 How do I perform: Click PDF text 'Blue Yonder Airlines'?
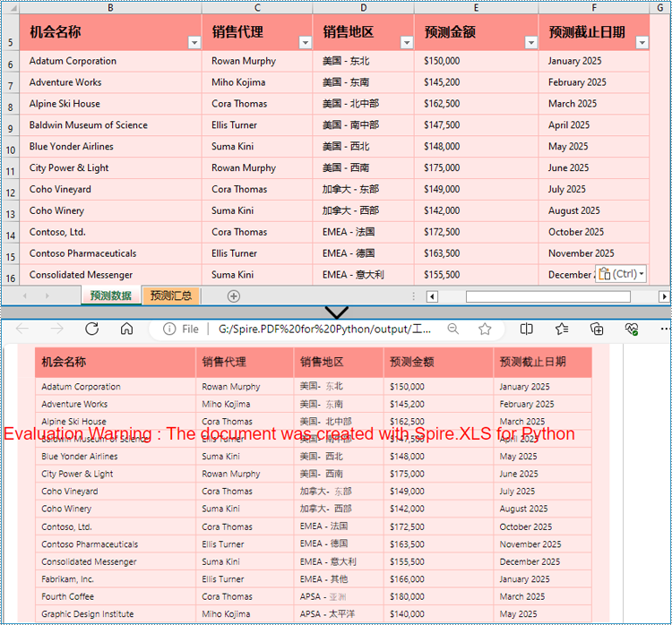(79, 457)
